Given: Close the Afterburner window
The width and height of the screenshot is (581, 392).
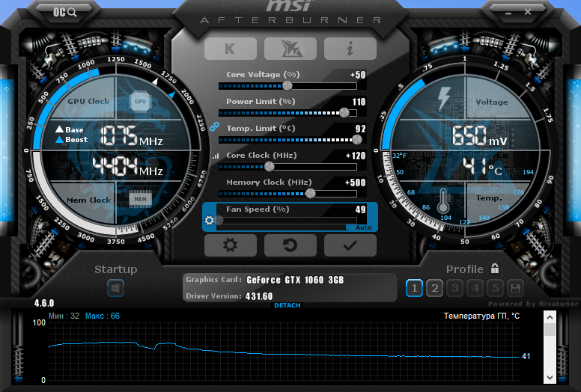Looking at the screenshot, I should (x=528, y=12).
